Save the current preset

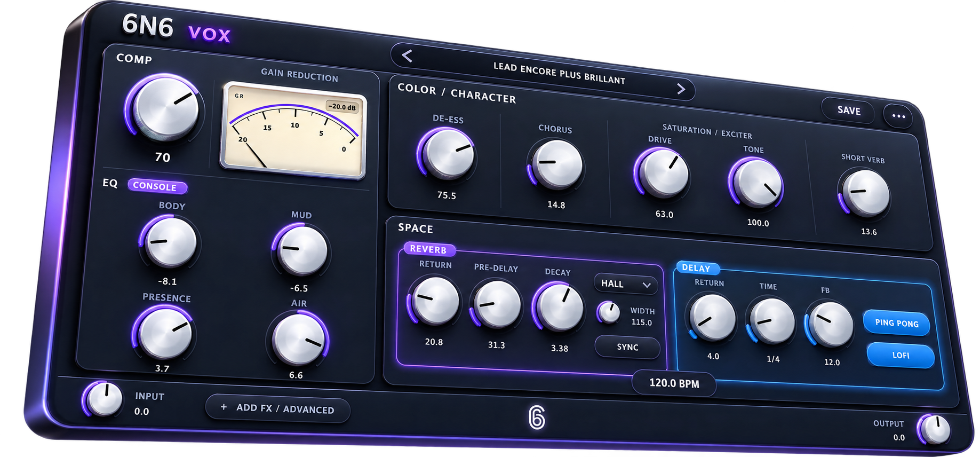(x=849, y=111)
